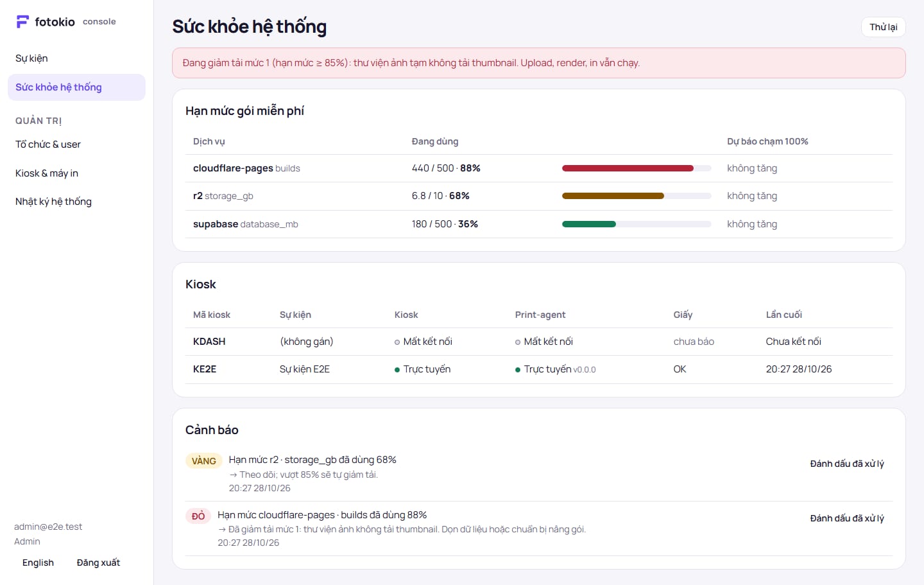
Task: Click the (không gán) event cell
Action: pos(307,342)
